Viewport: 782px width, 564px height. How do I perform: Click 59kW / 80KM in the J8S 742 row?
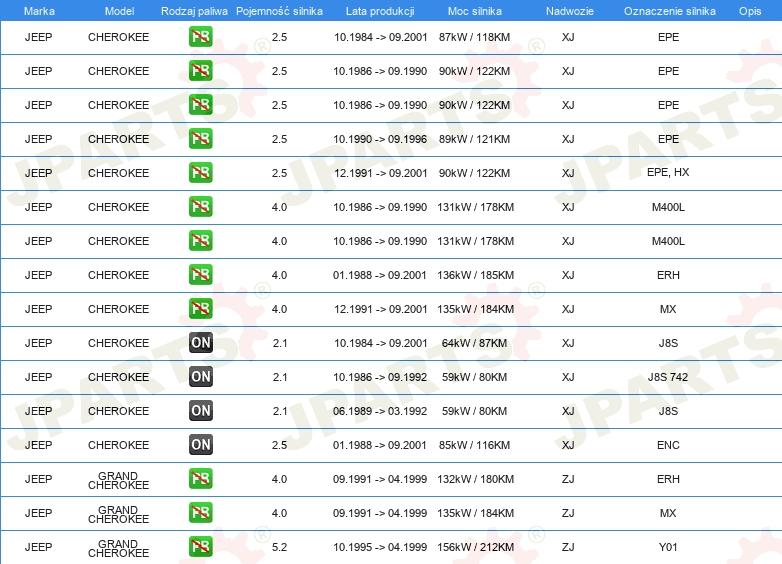pyautogui.click(x=474, y=377)
